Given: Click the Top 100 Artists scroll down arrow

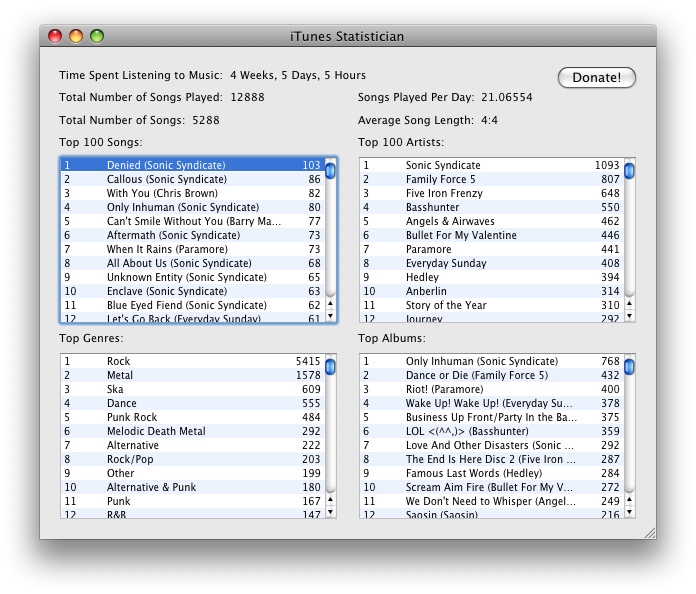Looking at the screenshot, I should point(629,316).
